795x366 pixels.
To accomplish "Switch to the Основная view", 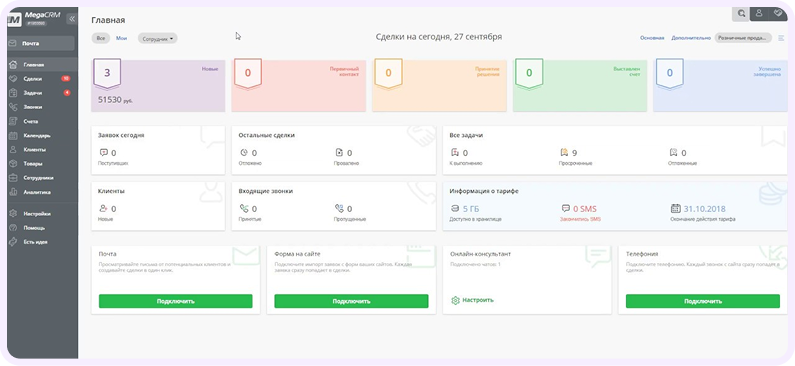I will tap(652, 38).
